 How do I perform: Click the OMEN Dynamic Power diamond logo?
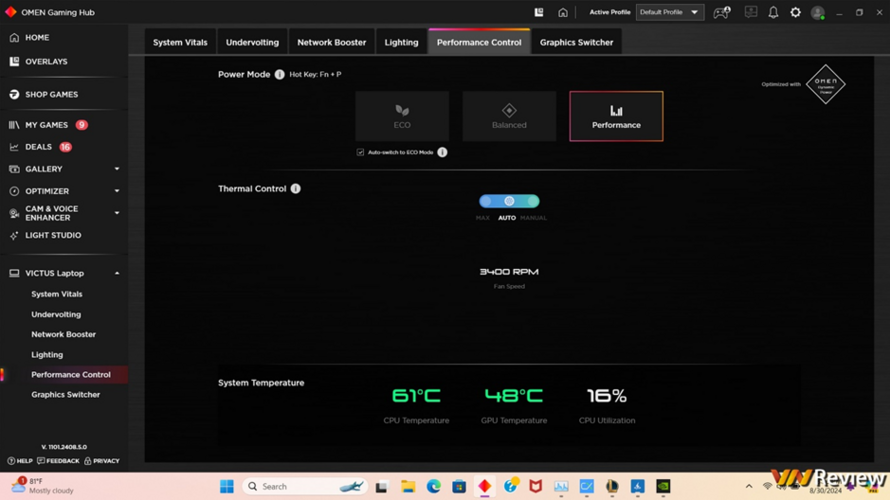click(x=825, y=84)
